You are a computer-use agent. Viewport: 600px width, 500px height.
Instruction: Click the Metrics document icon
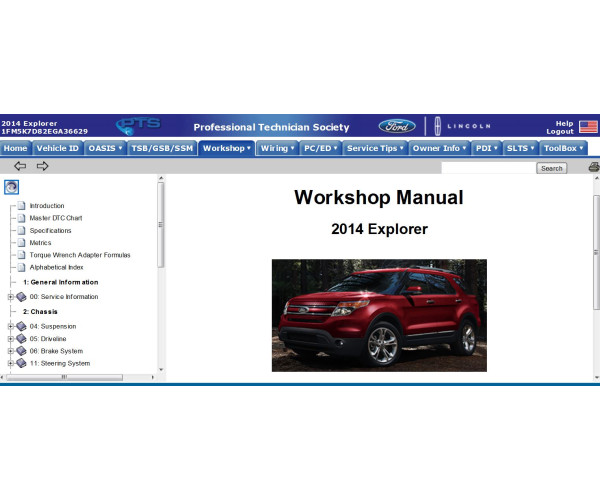click(x=21, y=243)
